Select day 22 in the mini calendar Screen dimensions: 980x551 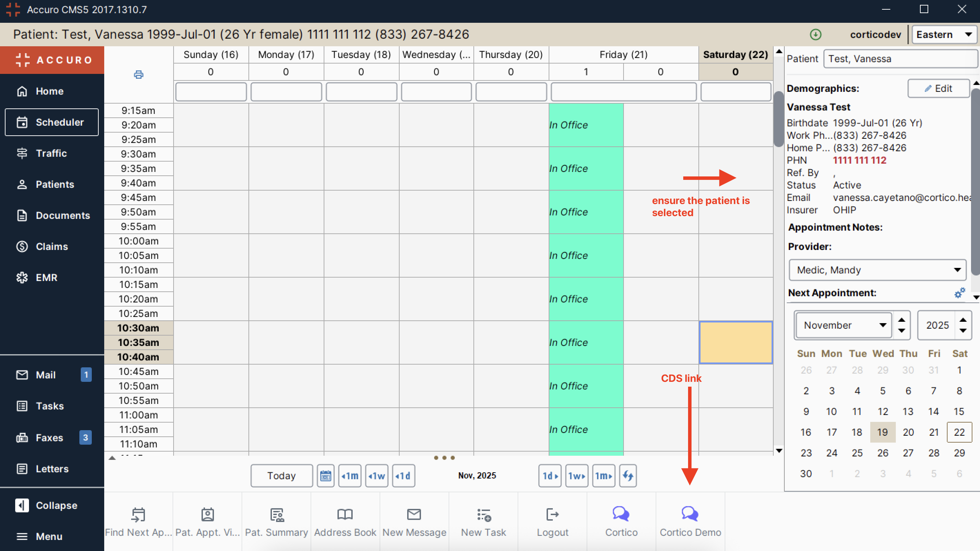(x=959, y=432)
